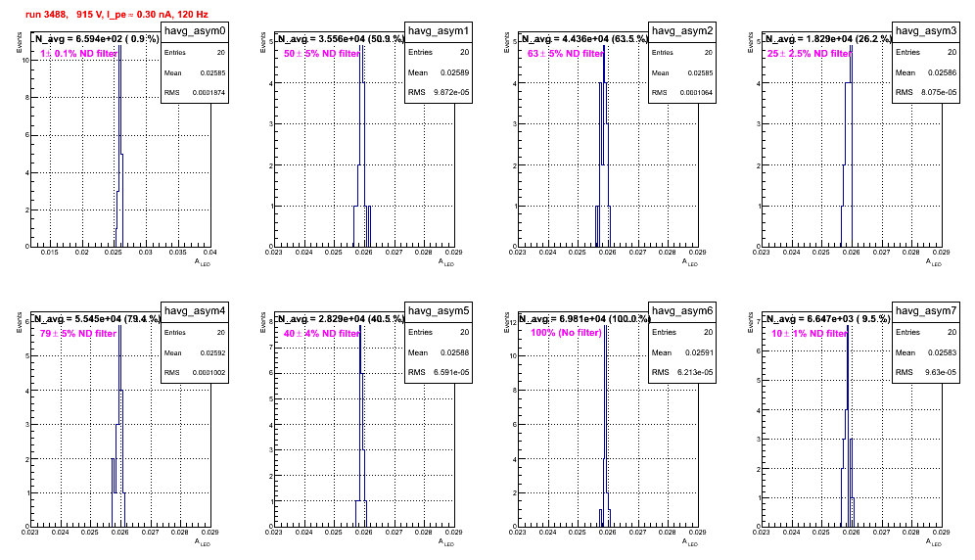Click RMS 0.0001874 in havg_asym0 stats
Viewport: 975px width, 560px height.
click(x=195, y=93)
